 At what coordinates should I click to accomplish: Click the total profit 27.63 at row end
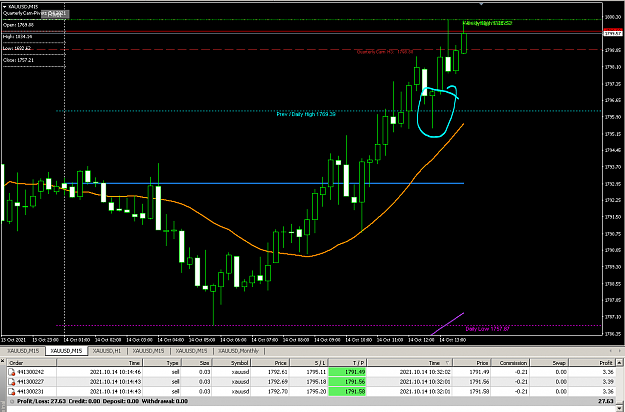point(606,401)
